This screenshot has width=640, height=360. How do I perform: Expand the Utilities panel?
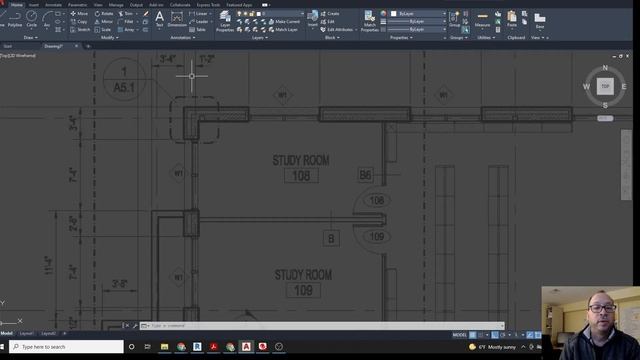[486, 38]
